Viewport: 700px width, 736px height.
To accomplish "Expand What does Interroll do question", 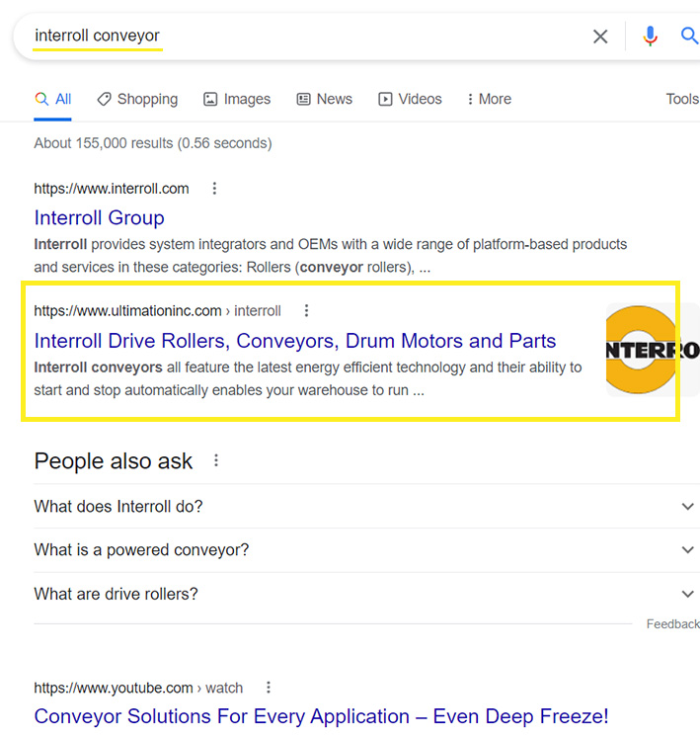I will pyautogui.click(x=366, y=507).
